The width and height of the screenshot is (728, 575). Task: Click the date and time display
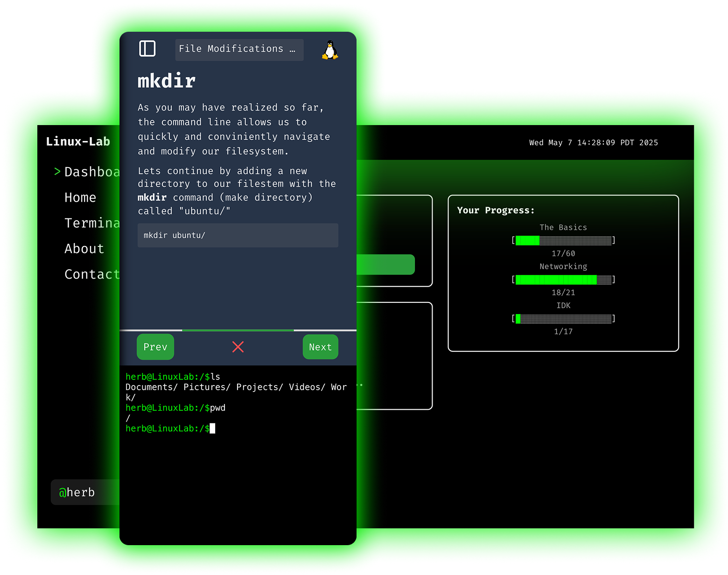tap(594, 142)
